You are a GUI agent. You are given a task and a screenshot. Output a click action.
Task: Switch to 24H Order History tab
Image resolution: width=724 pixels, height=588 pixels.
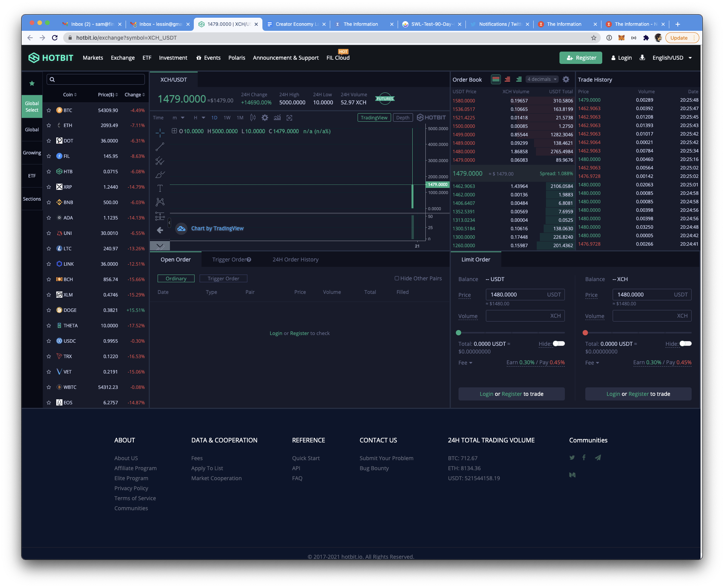click(x=296, y=260)
